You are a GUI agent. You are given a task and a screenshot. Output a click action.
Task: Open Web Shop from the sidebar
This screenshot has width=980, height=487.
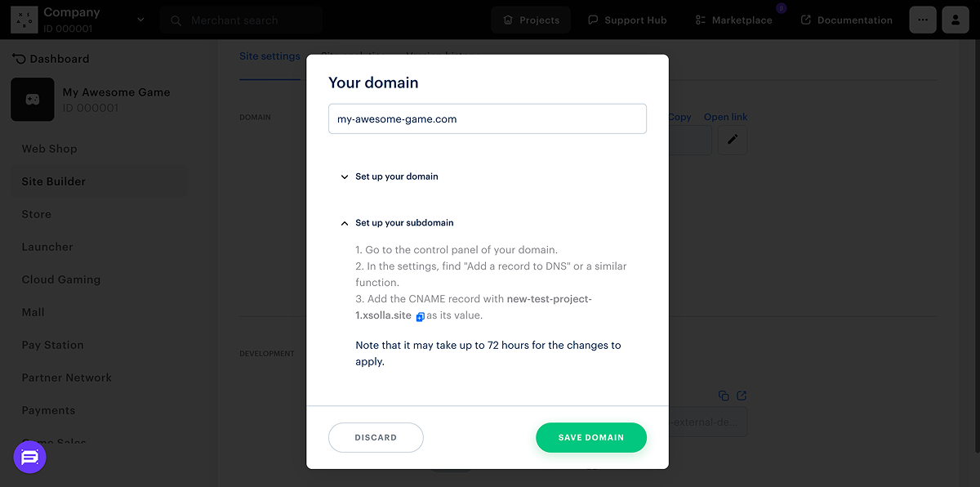(x=49, y=149)
